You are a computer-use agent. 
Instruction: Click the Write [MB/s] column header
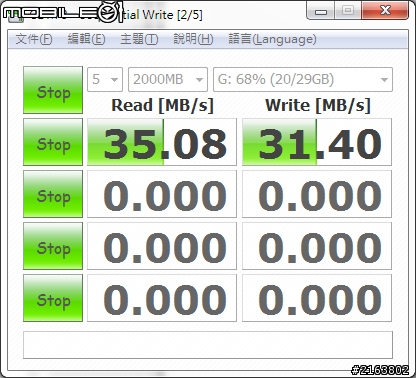point(318,105)
